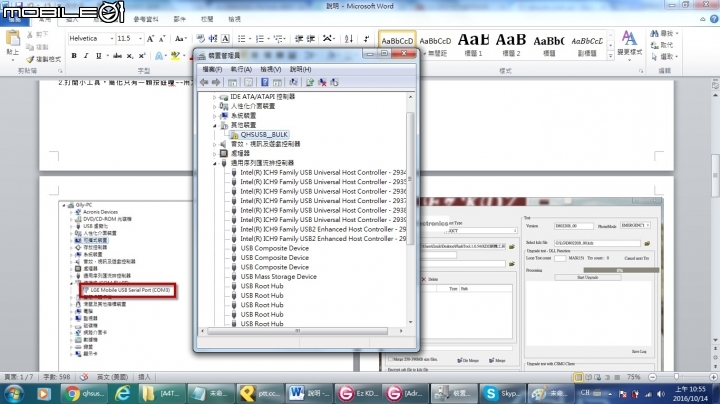Open Helvetica font name dropdown
Screen dimensions: 720x404
point(111,39)
